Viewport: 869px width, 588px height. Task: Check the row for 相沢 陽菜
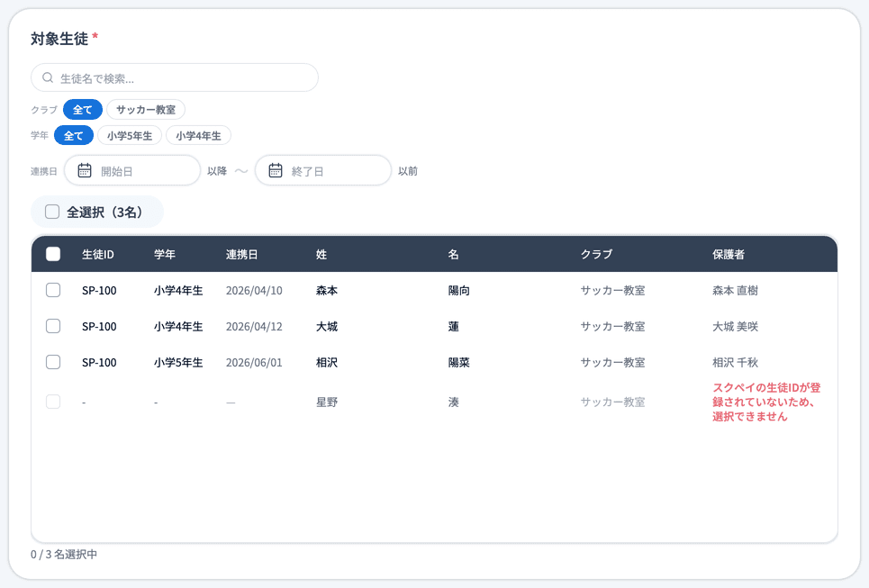[x=53, y=362]
